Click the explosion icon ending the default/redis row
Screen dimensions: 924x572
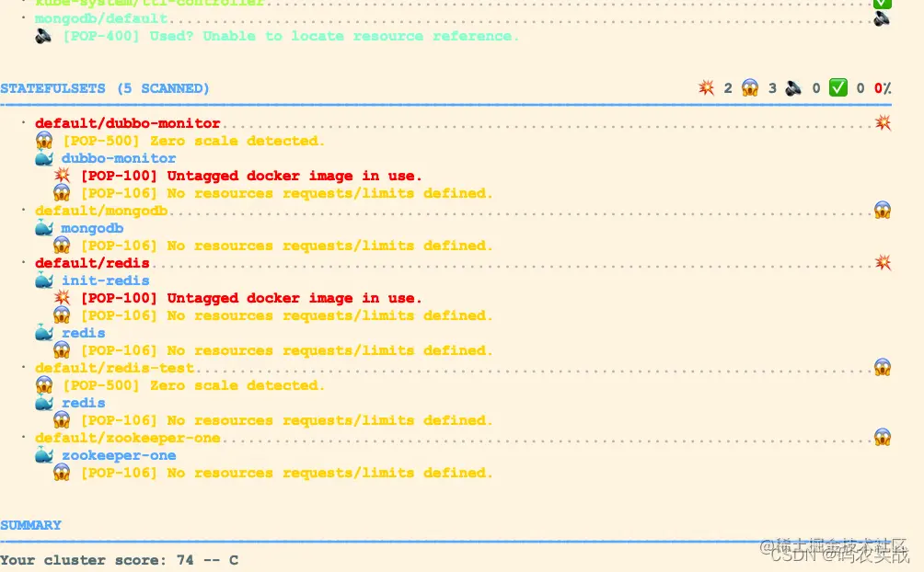point(883,263)
